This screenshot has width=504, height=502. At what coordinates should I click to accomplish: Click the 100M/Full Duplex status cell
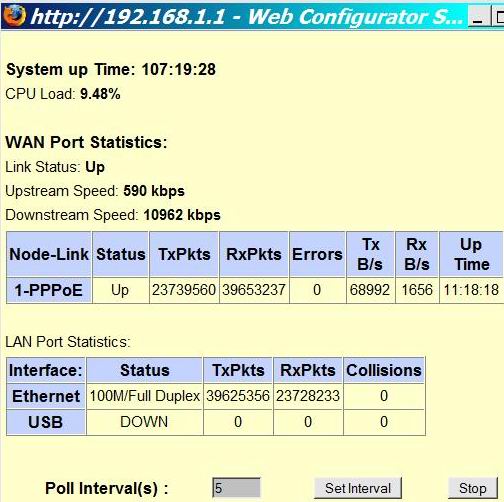click(x=145, y=396)
